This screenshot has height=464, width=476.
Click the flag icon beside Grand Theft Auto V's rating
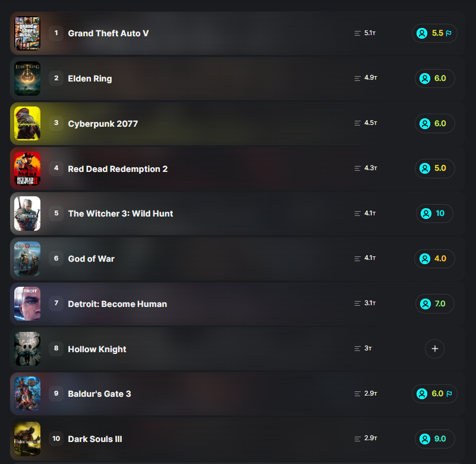coord(449,33)
